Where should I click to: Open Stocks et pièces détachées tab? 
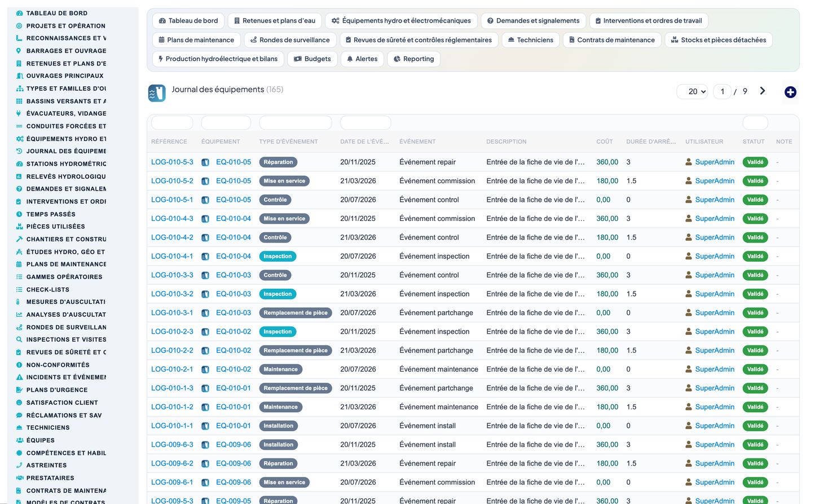tap(719, 40)
